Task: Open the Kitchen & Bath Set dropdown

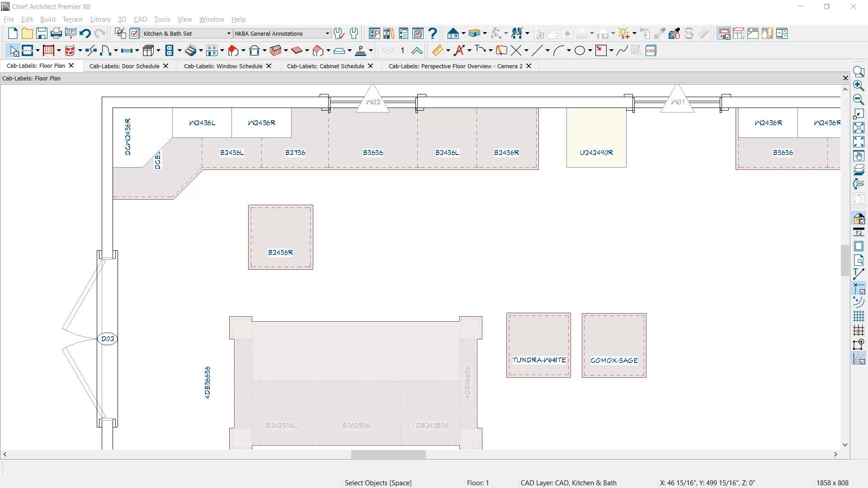Action: click(x=187, y=33)
